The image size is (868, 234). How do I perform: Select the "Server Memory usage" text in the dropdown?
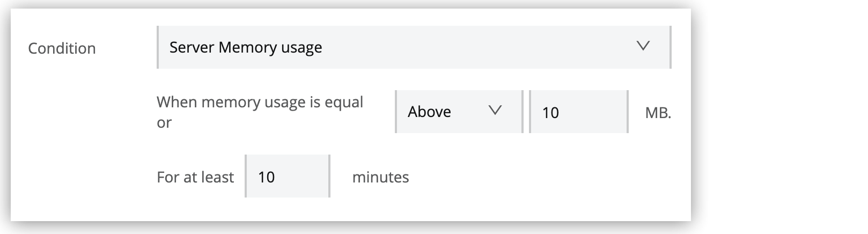point(246,47)
